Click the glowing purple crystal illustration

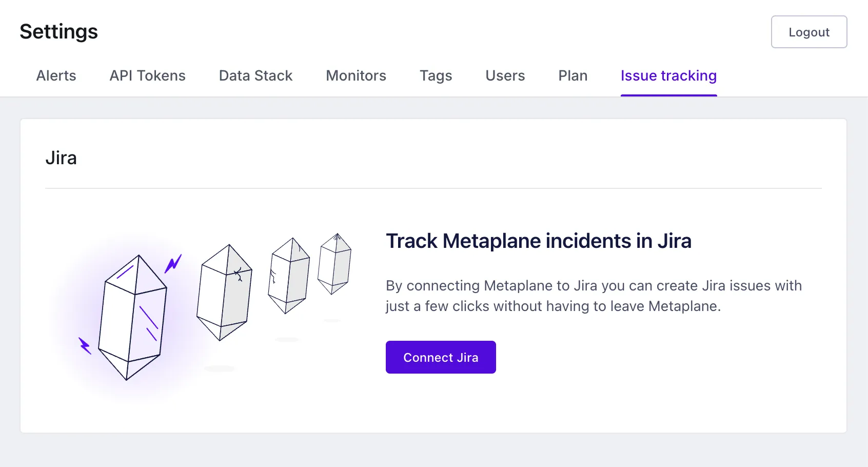click(132, 316)
